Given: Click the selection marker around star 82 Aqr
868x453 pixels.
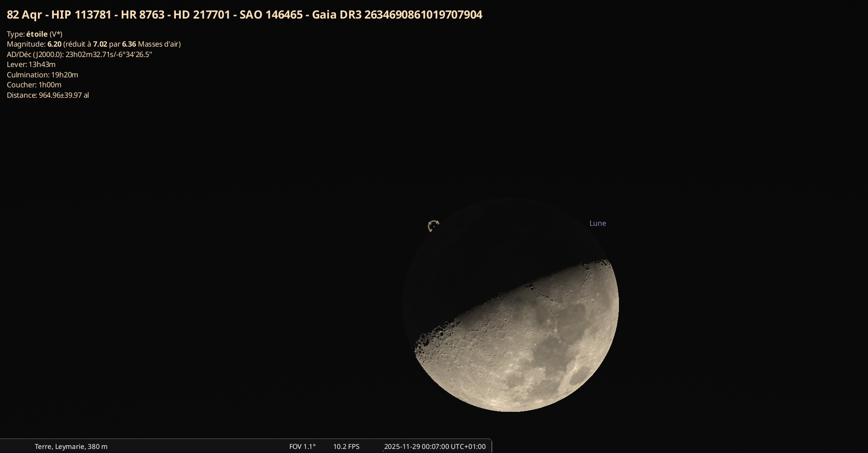Looking at the screenshot, I should [434, 225].
